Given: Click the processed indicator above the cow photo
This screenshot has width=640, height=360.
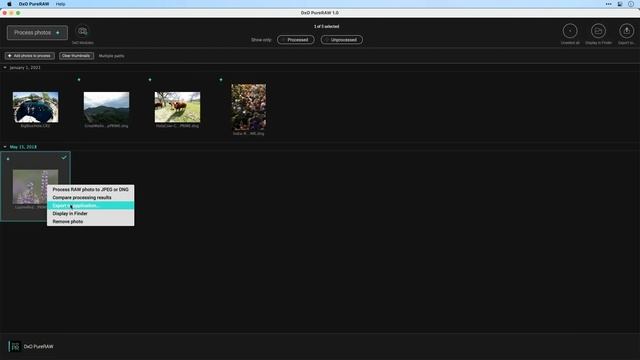Looking at the screenshot, I should pyautogui.click(x=150, y=80).
